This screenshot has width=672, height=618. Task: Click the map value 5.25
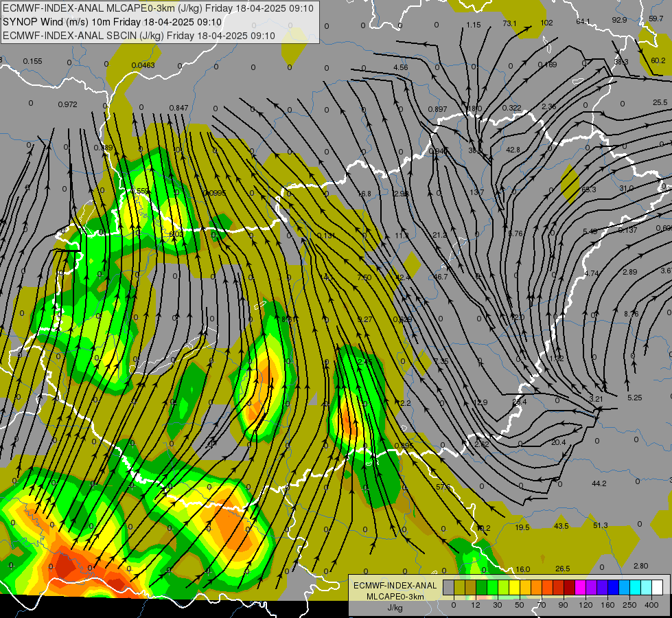click(x=635, y=398)
